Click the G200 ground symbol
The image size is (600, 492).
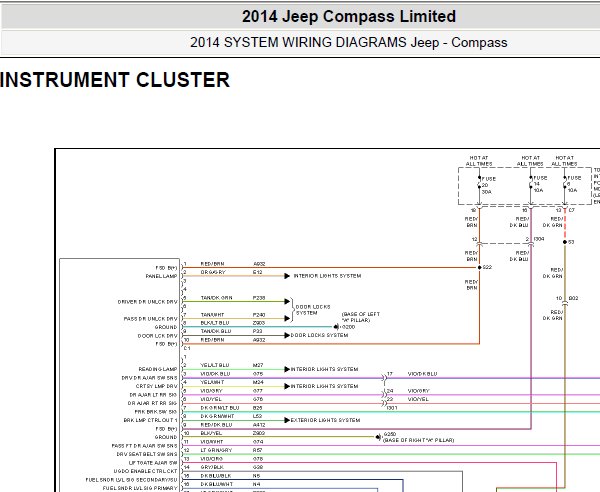(336, 327)
